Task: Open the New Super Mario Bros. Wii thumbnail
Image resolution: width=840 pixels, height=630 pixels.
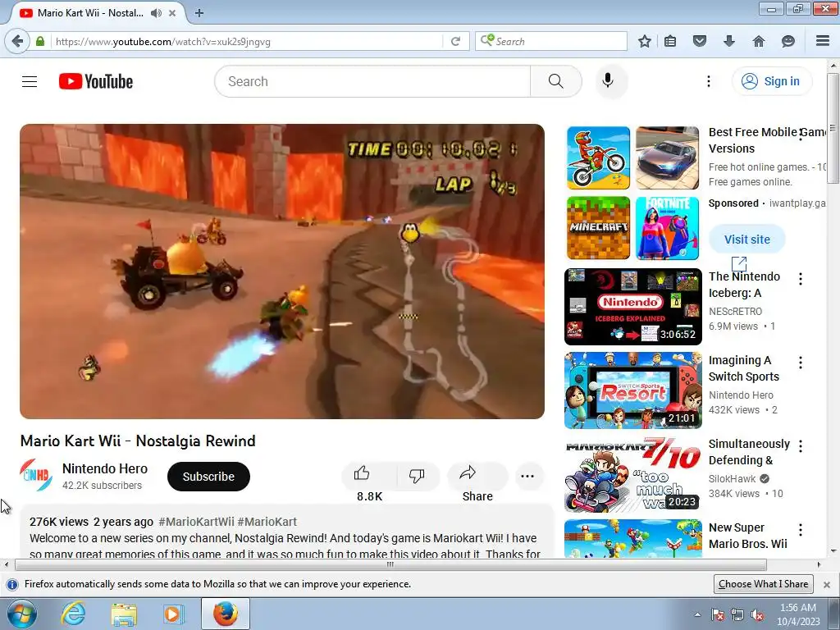Action: click(633, 538)
